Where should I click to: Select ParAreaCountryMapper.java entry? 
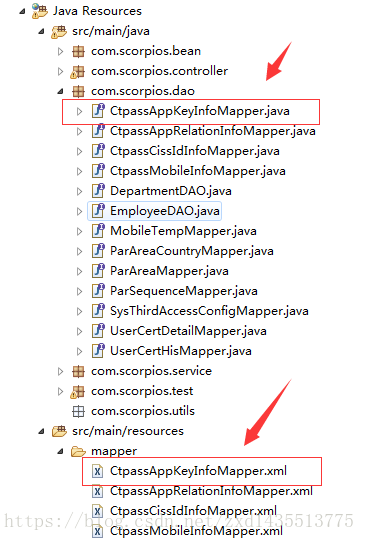(192, 251)
